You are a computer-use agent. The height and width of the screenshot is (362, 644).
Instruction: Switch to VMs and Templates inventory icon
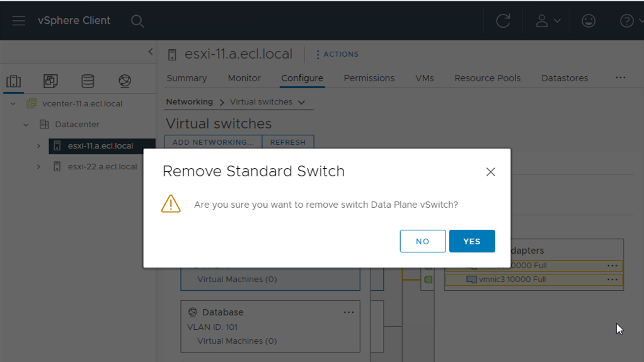[50, 81]
